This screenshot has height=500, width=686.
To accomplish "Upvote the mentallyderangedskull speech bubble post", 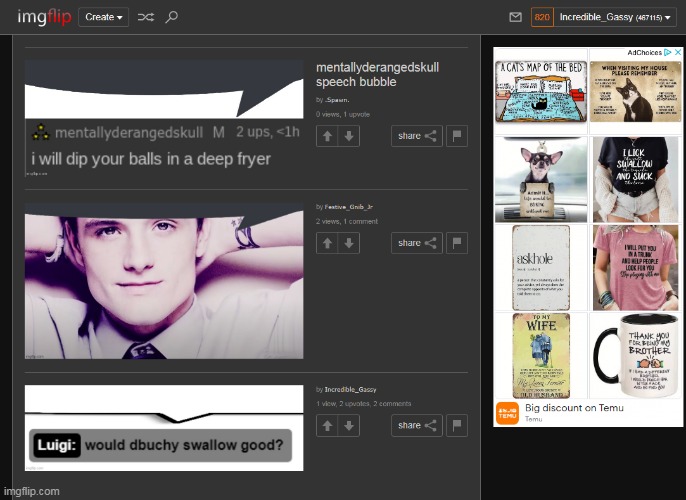I will (x=326, y=136).
